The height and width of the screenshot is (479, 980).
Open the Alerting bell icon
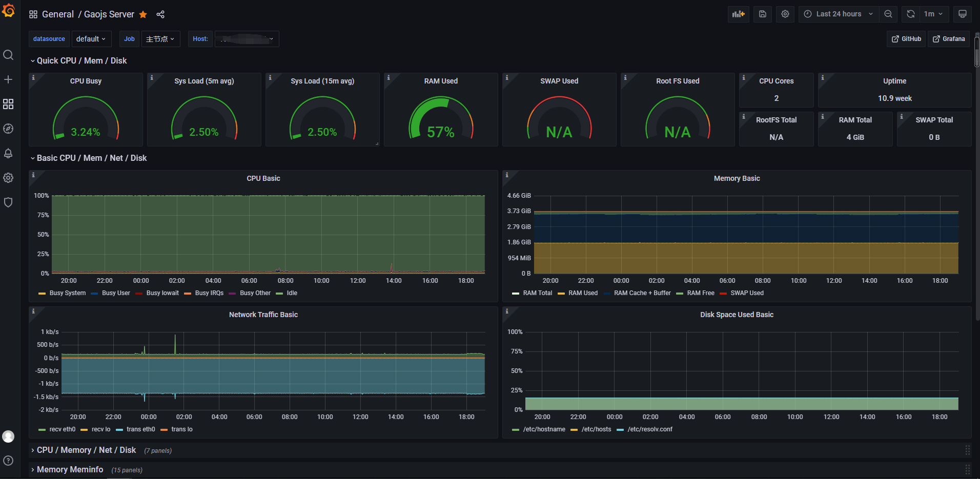pos(8,153)
